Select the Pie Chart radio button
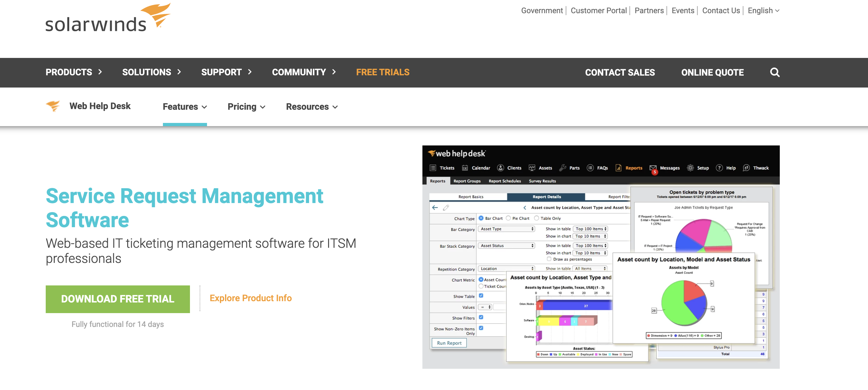The image size is (868, 390). point(508,218)
